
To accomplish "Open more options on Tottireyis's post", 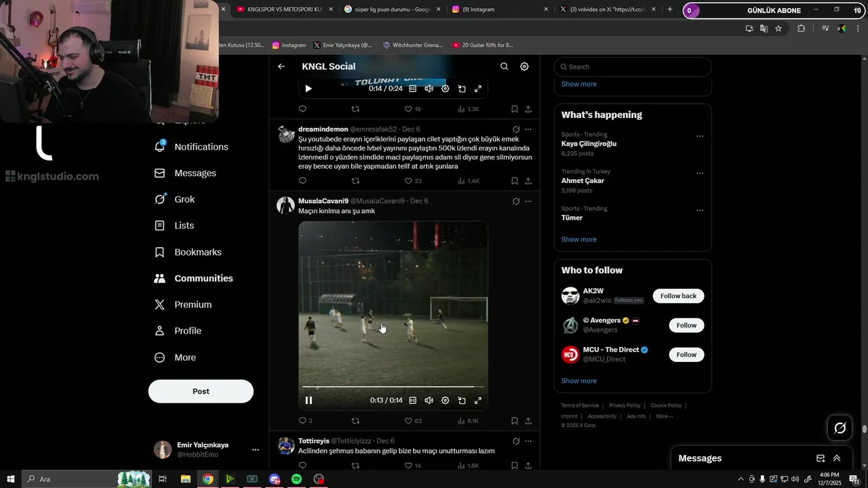I will [x=528, y=441].
